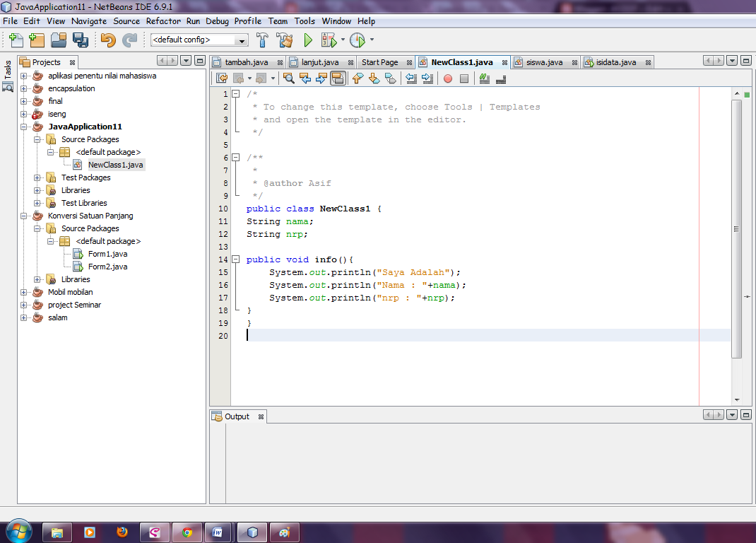The image size is (756, 543).
Task: Open the default config dropdown
Action: coord(240,40)
